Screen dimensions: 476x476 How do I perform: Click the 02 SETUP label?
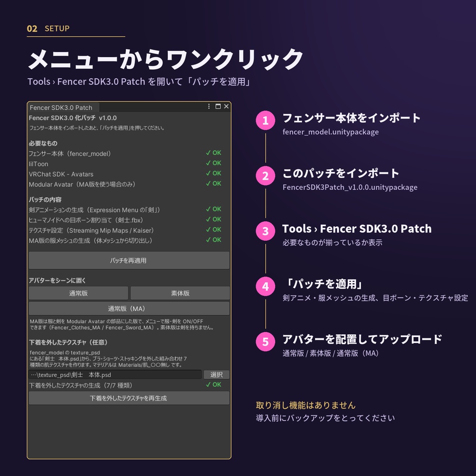point(48,28)
